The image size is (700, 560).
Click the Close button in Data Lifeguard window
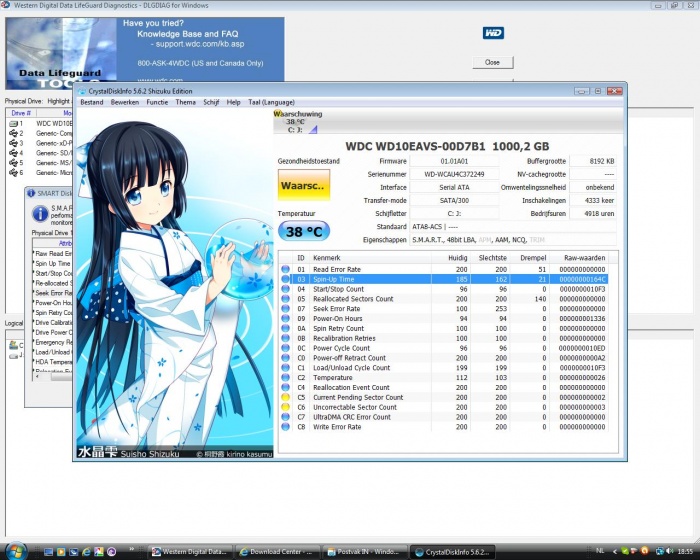pyautogui.click(x=493, y=63)
